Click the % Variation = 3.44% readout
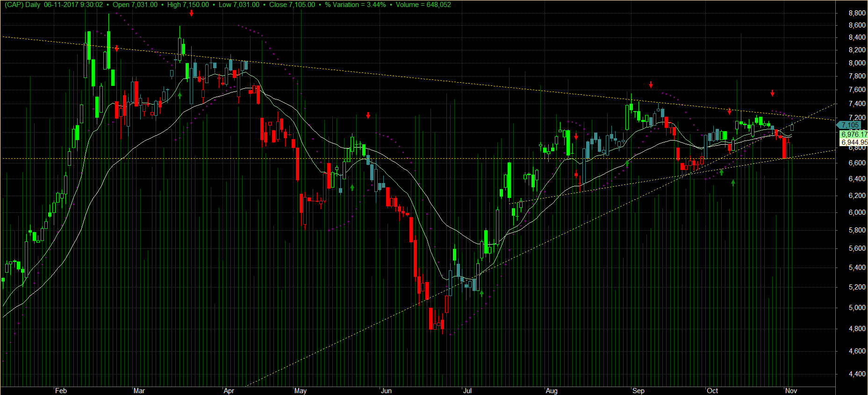Image resolution: width=868 pixels, height=395 pixels. point(355,5)
